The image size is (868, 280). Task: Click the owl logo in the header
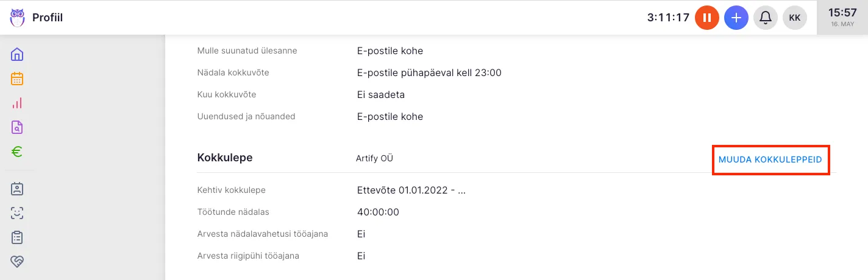pos(18,18)
